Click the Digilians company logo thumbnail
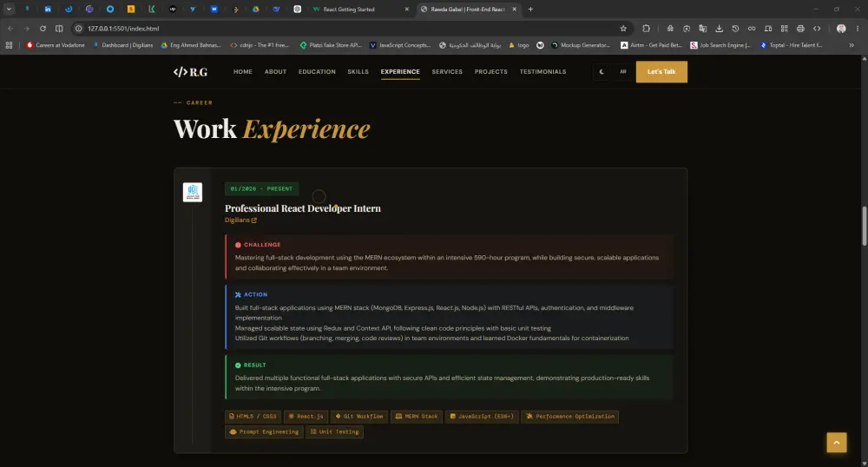This screenshot has width=868, height=467. 193,192
